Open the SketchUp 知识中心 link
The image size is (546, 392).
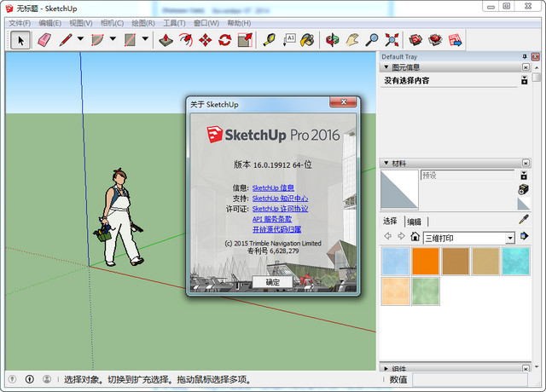[x=280, y=198]
